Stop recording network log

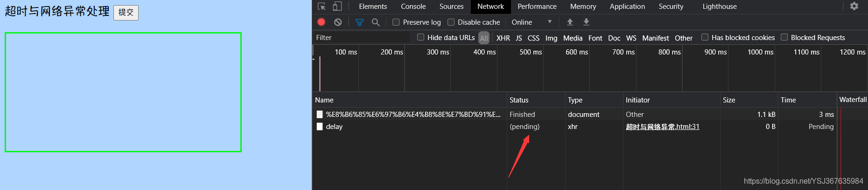click(322, 22)
